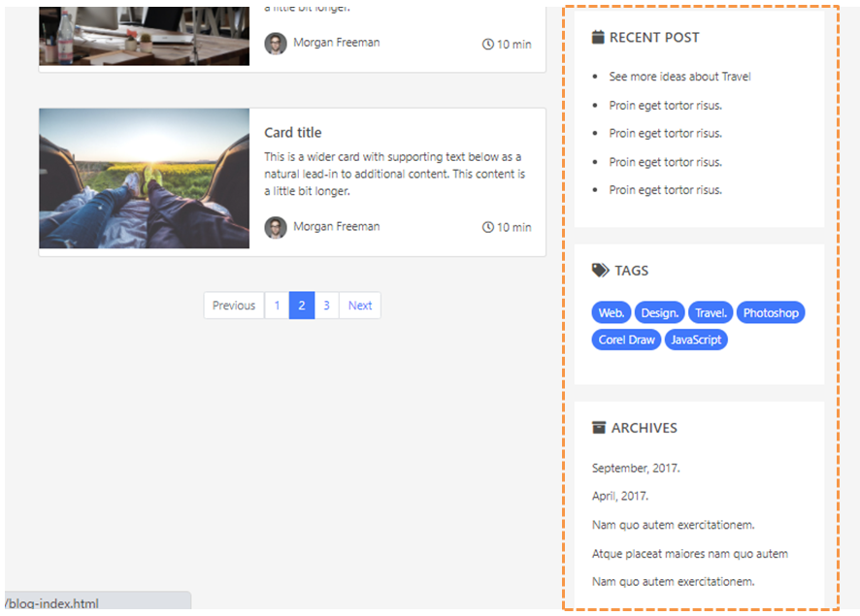Screen dimensions: 860x616
Task: Choose the Travel tag badge
Action: pyautogui.click(x=711, y=313)
